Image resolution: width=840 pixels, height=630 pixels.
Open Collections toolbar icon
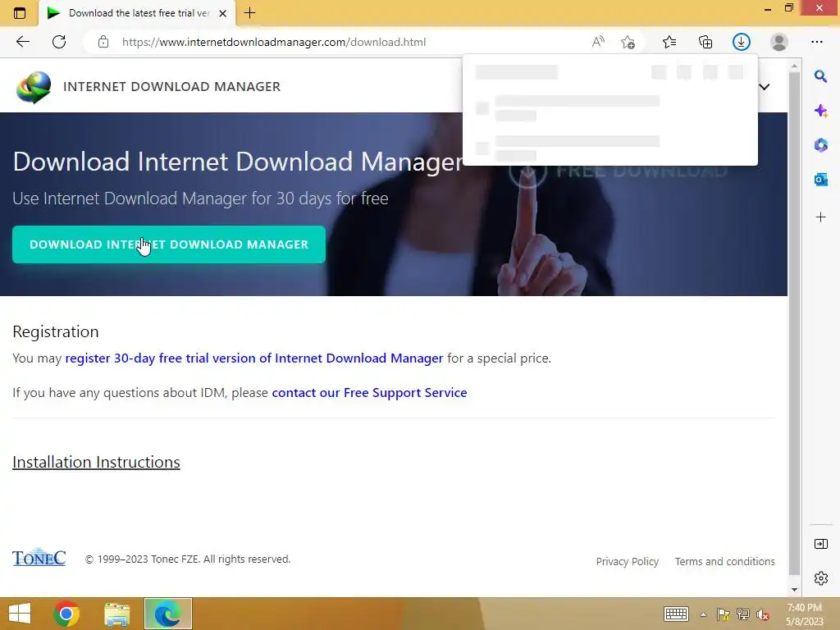pos(705,42)
